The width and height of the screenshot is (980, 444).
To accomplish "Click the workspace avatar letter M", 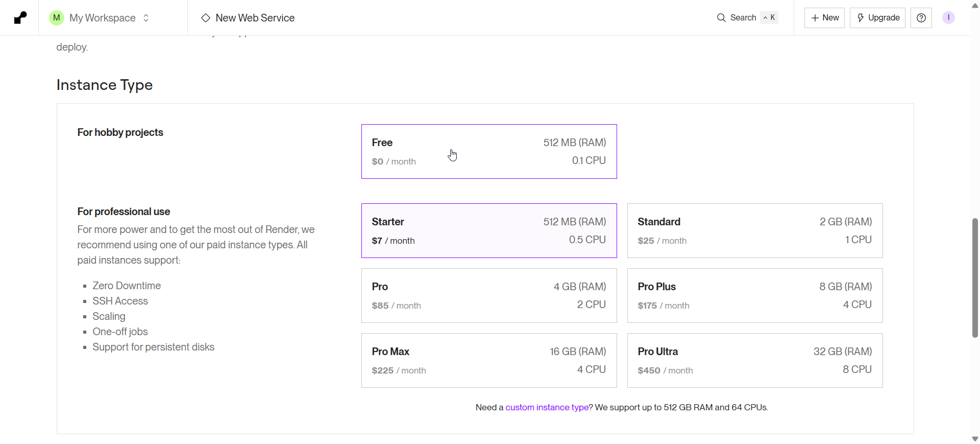I will 57,18.
